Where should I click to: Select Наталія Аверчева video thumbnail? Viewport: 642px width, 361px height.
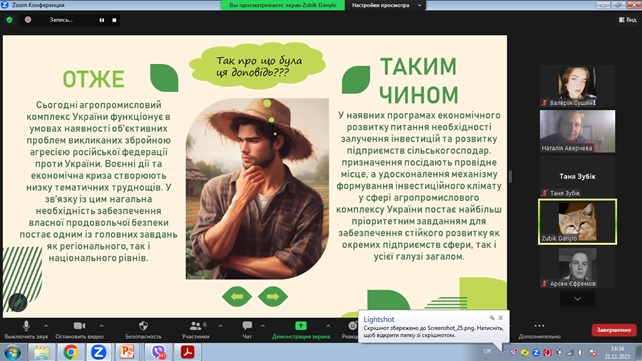coord(577,131)
